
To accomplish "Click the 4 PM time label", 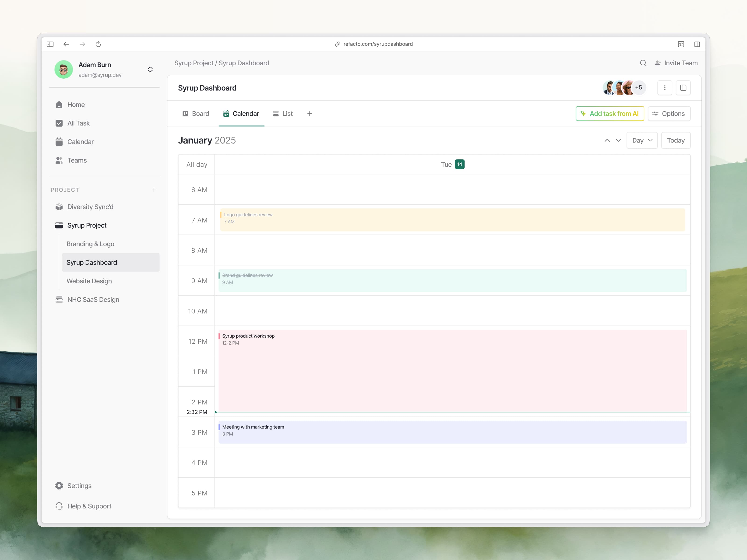I will tap(199, 463).
